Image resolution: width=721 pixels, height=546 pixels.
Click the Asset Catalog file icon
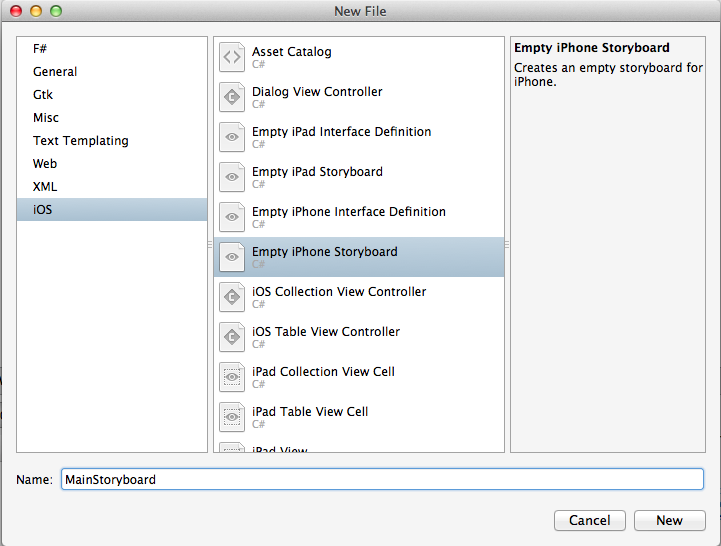click(232, 57)
